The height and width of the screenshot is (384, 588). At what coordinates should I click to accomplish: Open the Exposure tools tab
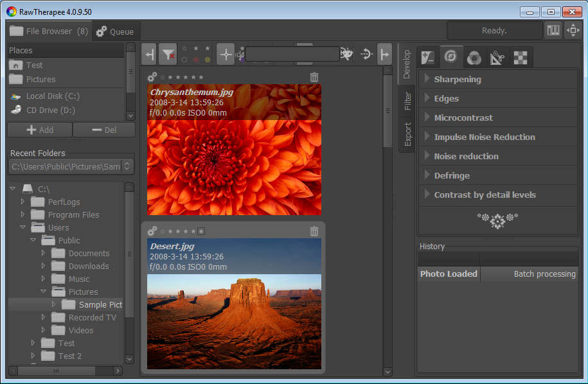[x=428, y=58]
